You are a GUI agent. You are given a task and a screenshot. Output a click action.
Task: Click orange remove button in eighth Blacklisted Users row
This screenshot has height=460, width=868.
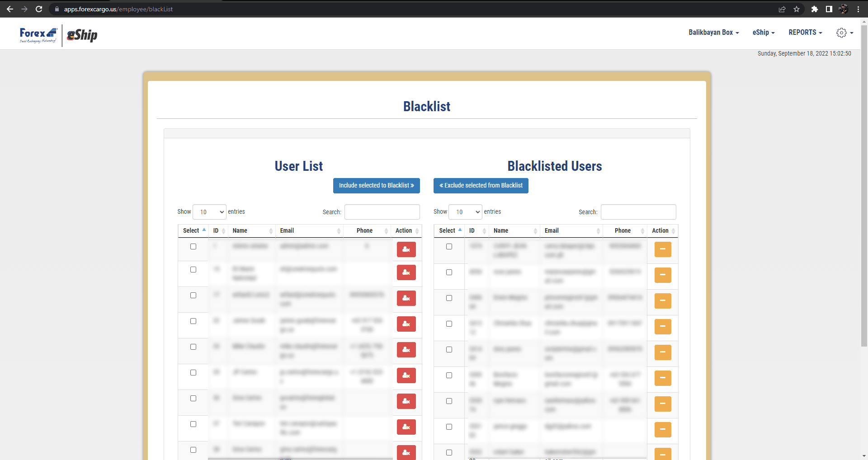(x=663, y=430)
